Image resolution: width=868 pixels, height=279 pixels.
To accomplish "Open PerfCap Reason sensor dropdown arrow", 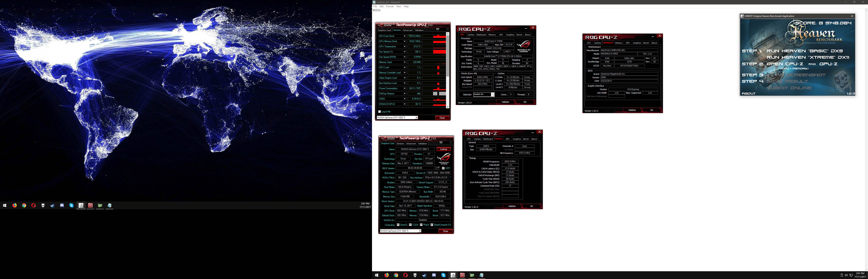I will pos(404,94).
